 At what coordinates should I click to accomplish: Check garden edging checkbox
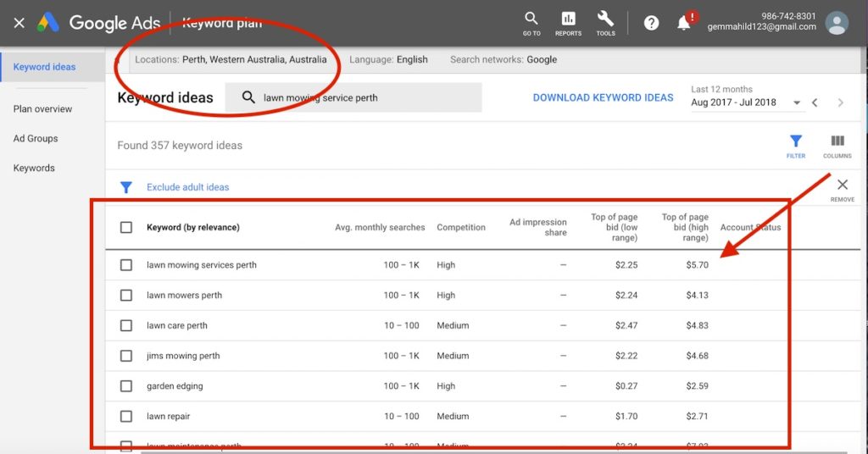pyautogui.click(x=126, y=386)
